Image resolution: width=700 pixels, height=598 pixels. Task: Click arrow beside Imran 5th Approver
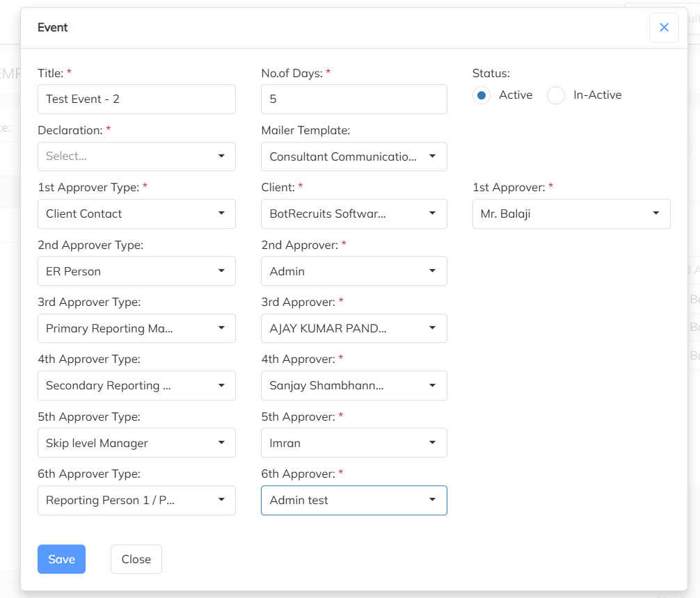(432, 443)
